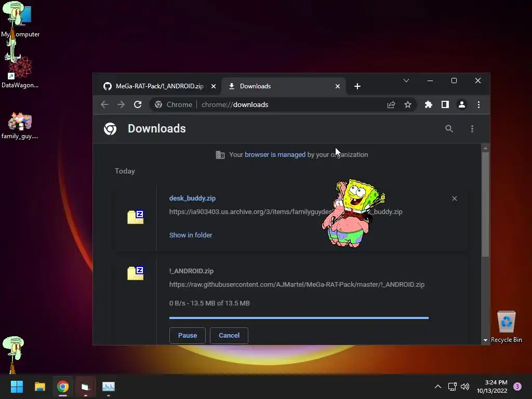Open Chrome's three-dot main menu
Screen dimensions: 532x399
pyautogui.click(x=478, y=104)
